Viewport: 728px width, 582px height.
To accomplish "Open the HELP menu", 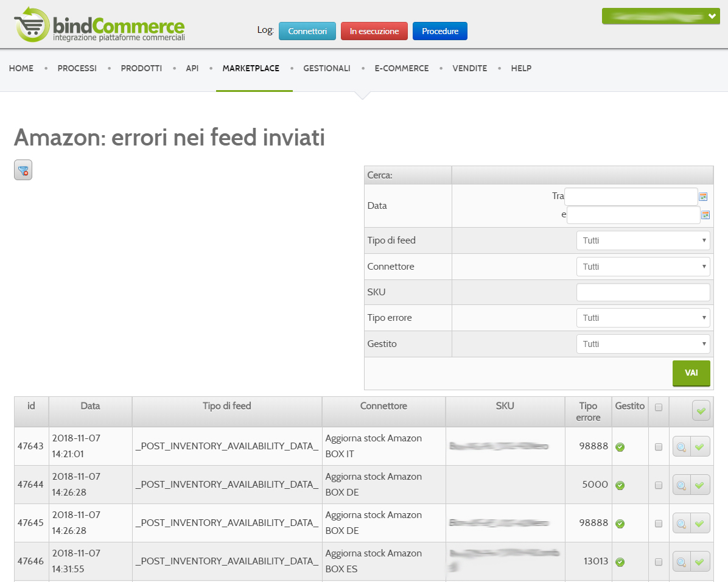I will 521,68.
